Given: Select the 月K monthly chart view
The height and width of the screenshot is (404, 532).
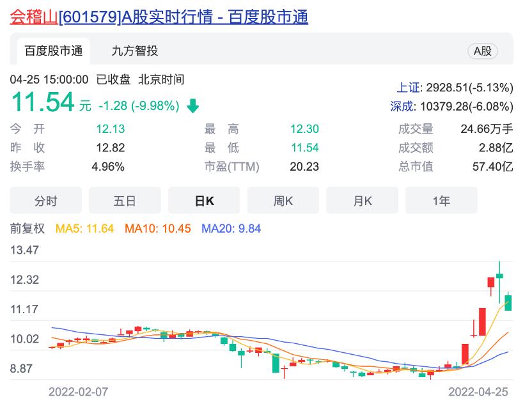Looking at the screenshot, I should 362,200.
